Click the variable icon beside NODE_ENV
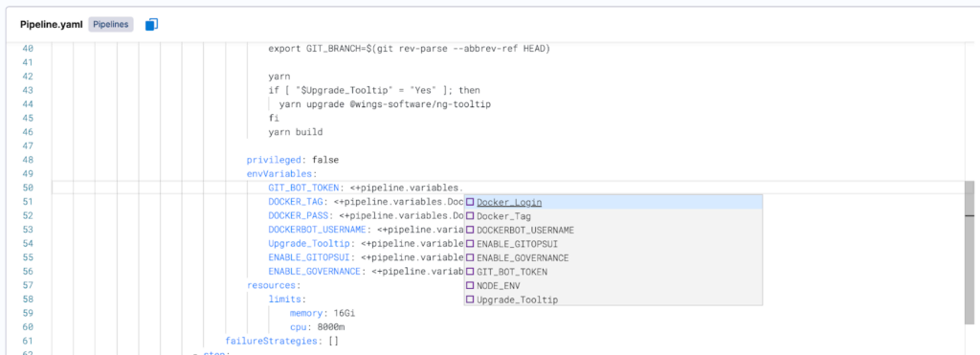This screenshot has height=355, width=980. [x=470, y=285]
